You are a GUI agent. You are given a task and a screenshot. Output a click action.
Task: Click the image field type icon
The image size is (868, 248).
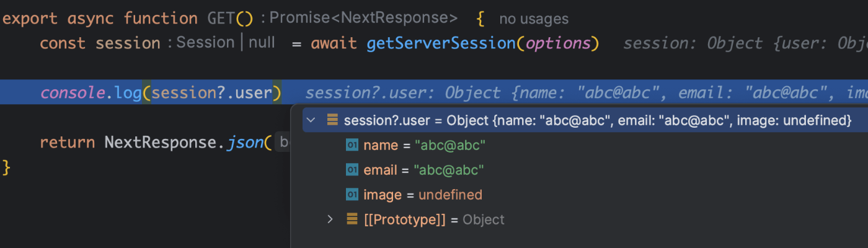352,195
